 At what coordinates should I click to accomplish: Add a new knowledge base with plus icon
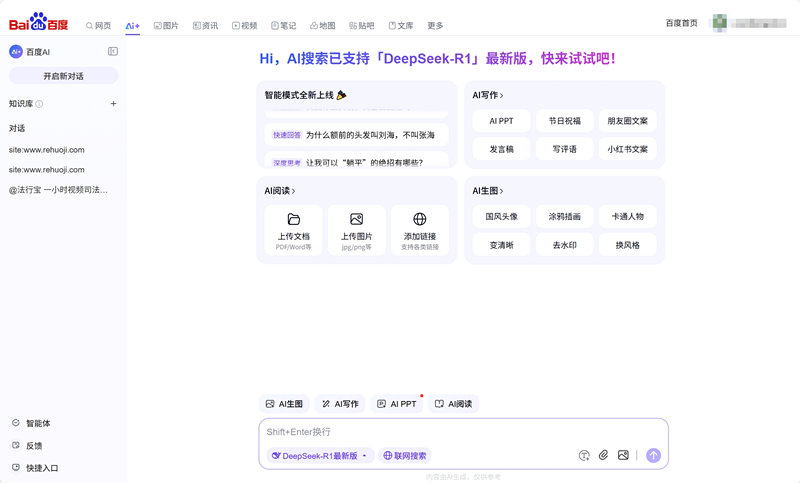click(x=113, y=104)
